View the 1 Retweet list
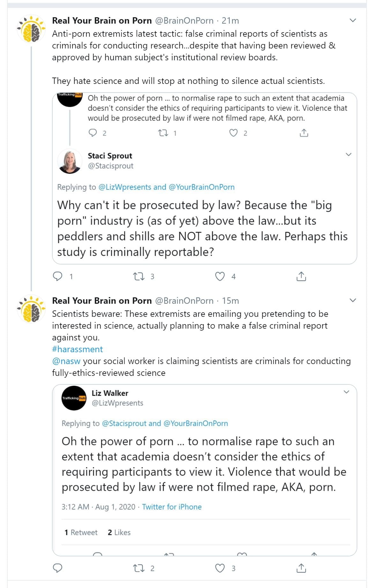372x588 pixels. coord(81,532)
